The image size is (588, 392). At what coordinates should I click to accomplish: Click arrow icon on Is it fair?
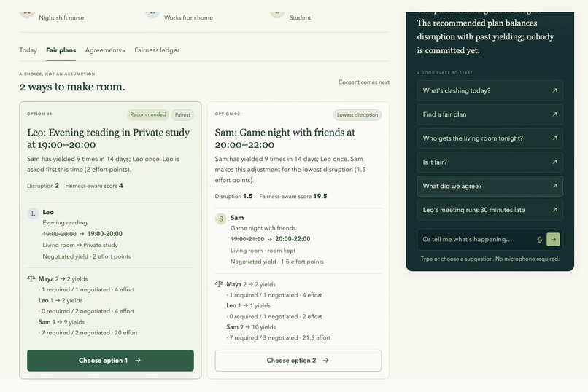(x=554, y=162)
